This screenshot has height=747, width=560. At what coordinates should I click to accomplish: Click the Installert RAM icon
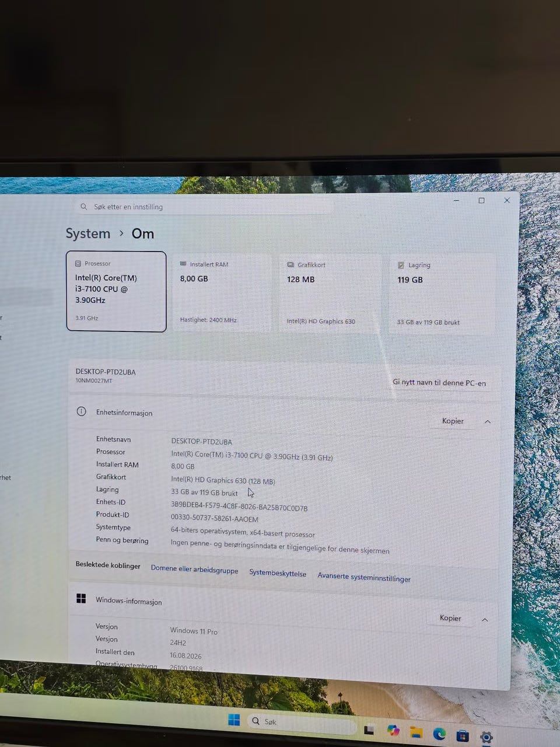pos(183,264)
